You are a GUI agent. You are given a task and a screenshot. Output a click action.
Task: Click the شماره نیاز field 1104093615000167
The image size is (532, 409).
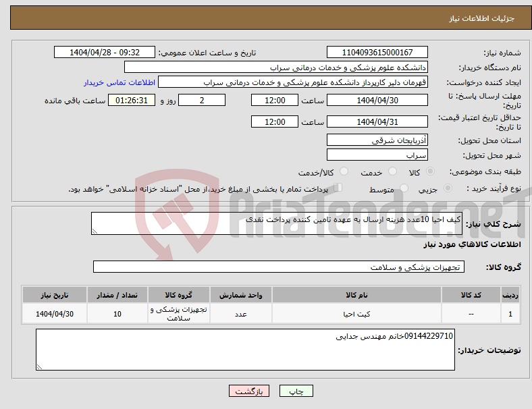377,52
